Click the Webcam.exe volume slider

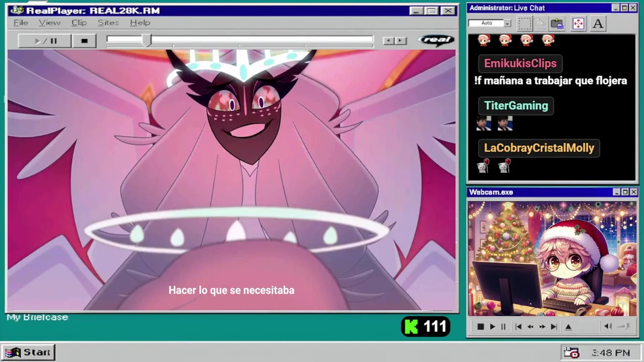[x=623, y=327]
